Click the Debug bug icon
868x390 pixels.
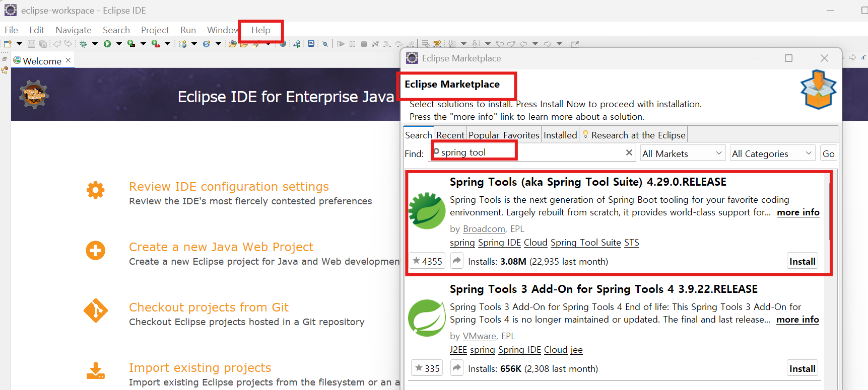click(x=83, y=44)
